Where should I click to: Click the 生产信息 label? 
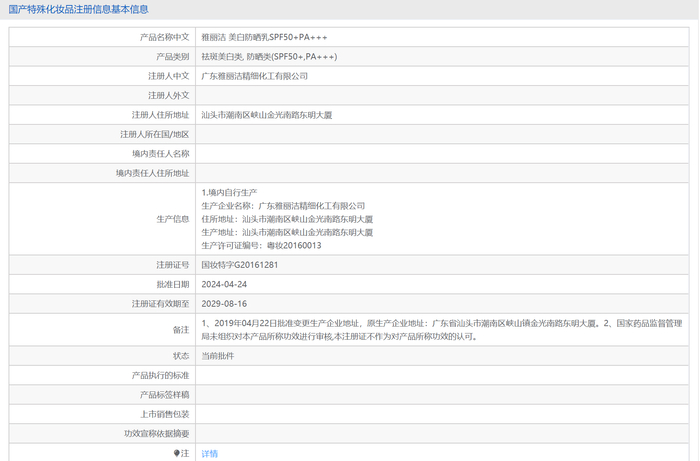[172, 219]
